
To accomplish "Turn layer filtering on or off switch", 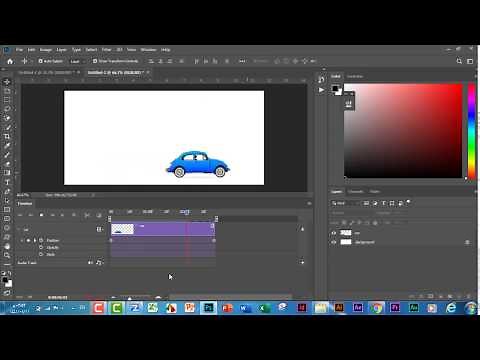I will pos(409,202).
